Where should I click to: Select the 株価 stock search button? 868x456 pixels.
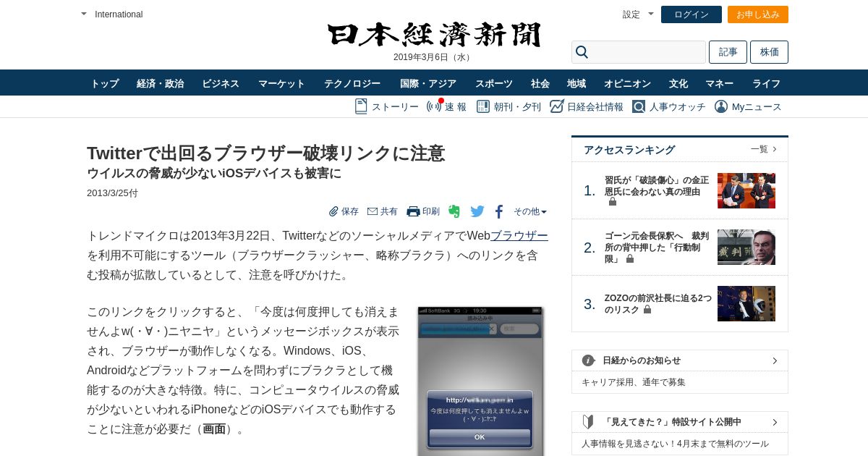coord(769,52)
